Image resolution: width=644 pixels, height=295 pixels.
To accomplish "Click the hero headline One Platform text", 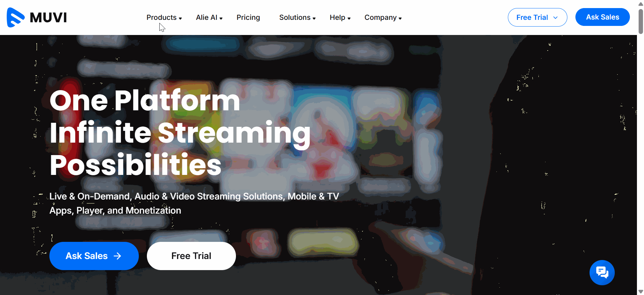I will [145, 100].
